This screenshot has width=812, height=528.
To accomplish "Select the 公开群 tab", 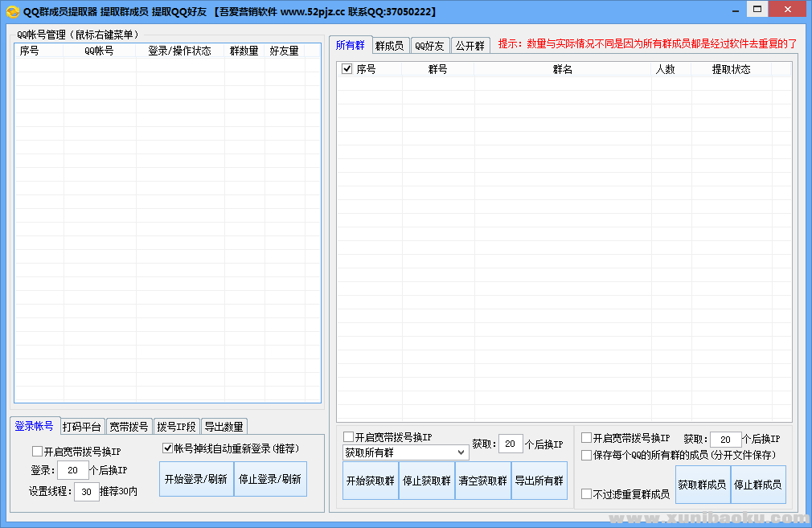I will [x=470, y=46].
